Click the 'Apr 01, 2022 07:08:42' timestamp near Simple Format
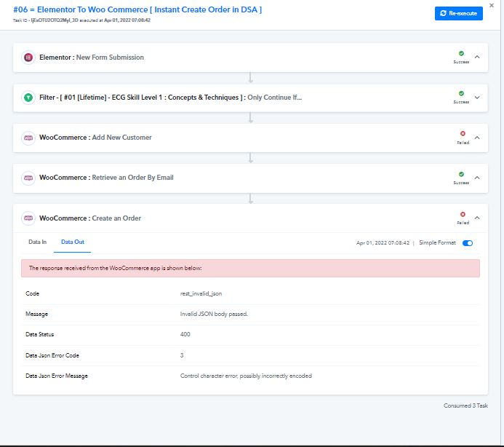 tap(383, 242)
